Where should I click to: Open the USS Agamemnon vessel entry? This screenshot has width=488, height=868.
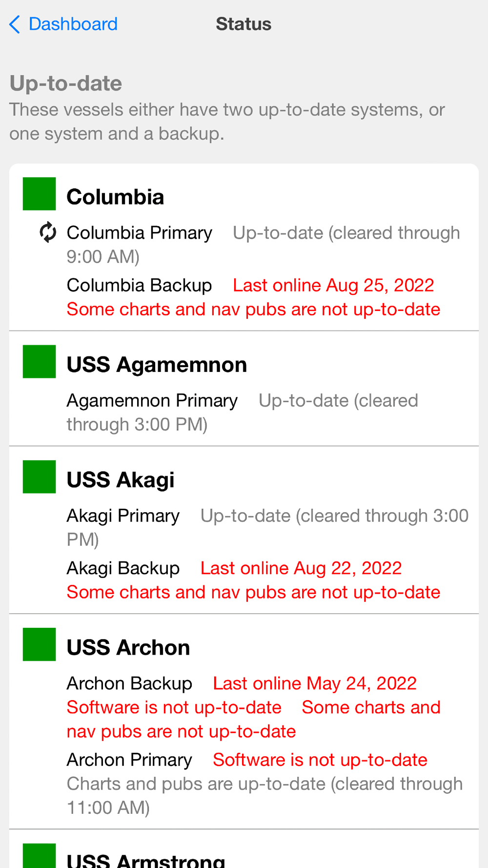click(x=157, y=365)
